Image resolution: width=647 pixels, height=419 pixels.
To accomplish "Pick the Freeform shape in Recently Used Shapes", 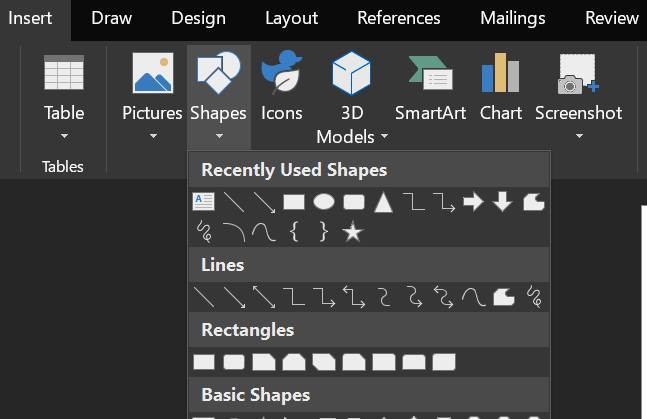I will tap(534, 202).
